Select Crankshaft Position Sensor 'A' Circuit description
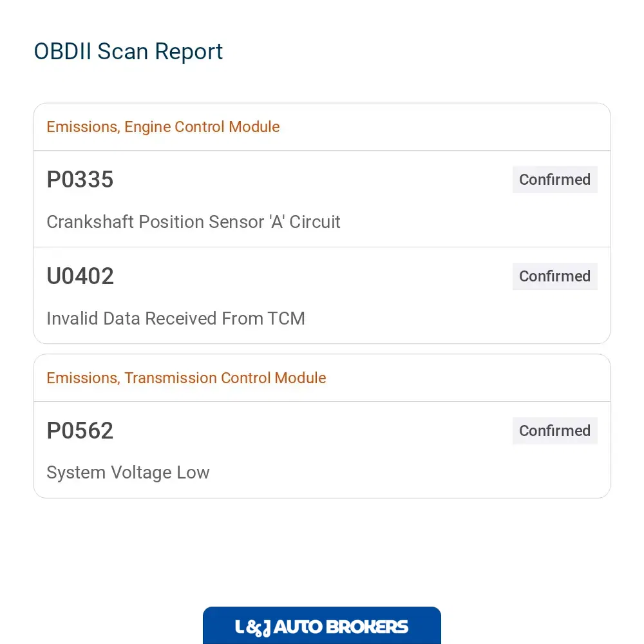This screenshot has height=644, width=644. click(x=193, y=222)
